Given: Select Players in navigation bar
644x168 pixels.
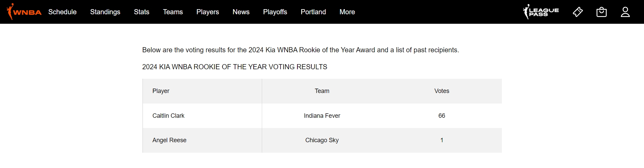Looking at the screenshot, I should (x=208, y=12).
